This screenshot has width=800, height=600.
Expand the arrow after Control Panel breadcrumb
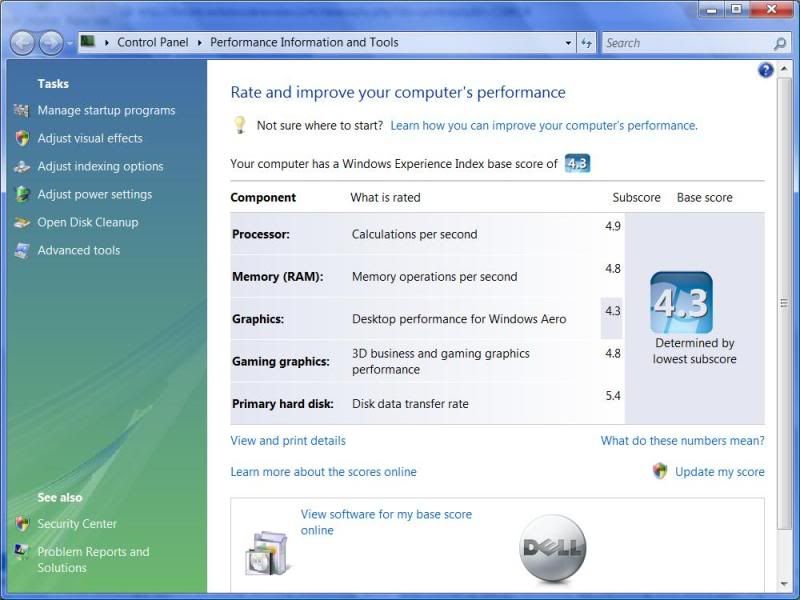(199, 43)
